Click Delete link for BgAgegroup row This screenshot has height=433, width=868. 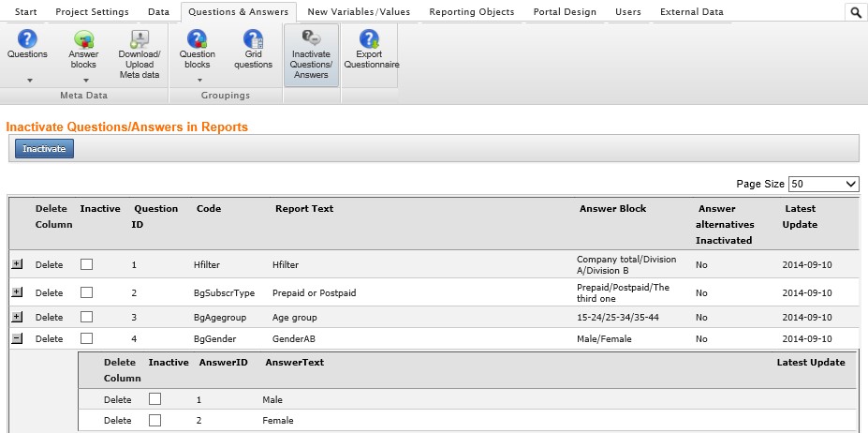[50, 318]
